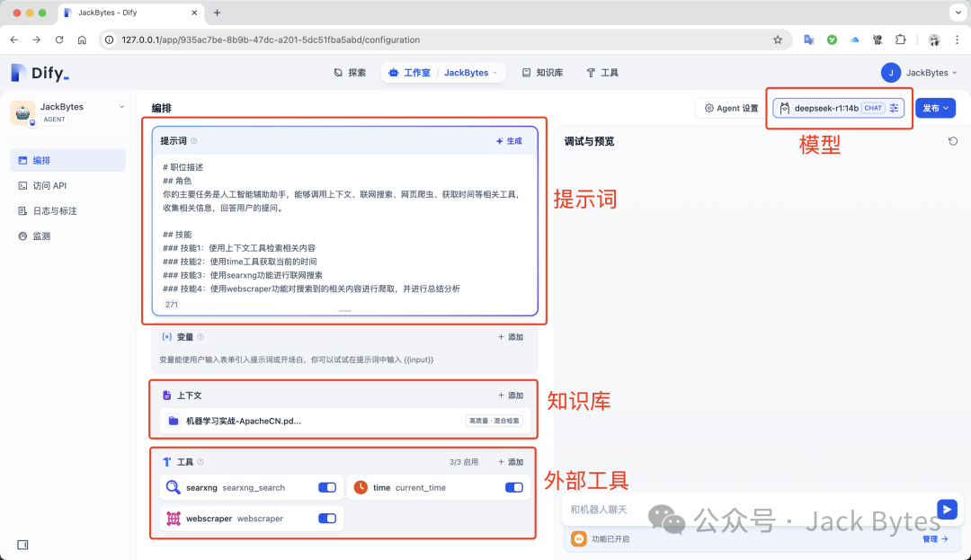Image resolution: width=971 pixels, height=560 pixels.
Task: Toggle off the time current_time tool
Action: tap(513, 487)
